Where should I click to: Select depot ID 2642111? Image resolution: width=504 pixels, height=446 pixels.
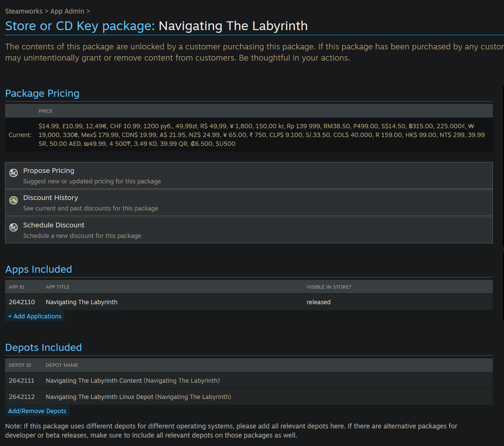(x=21, y=380)
